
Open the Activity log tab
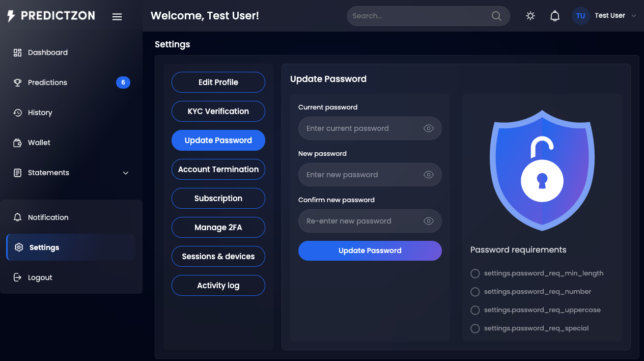pos(218,286)
